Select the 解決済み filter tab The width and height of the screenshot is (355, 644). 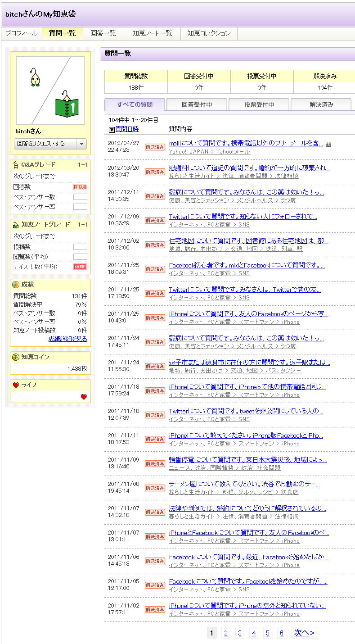coord(321,104)
